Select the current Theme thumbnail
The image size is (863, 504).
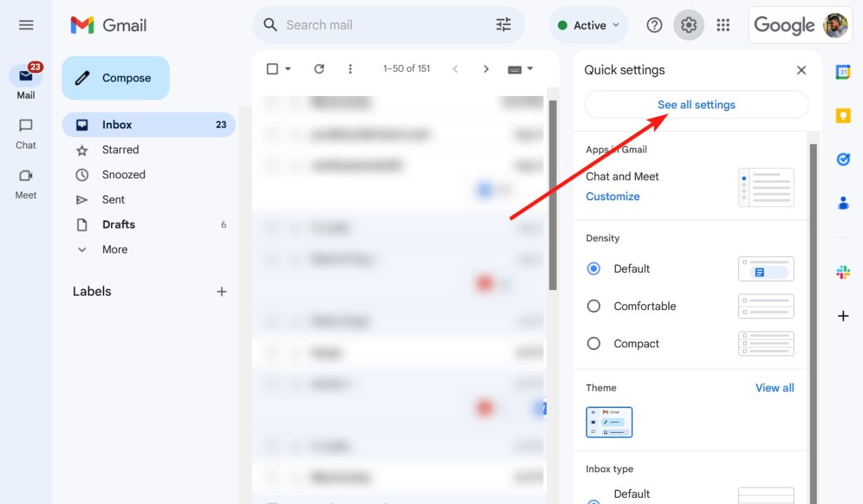coord(609,422)
